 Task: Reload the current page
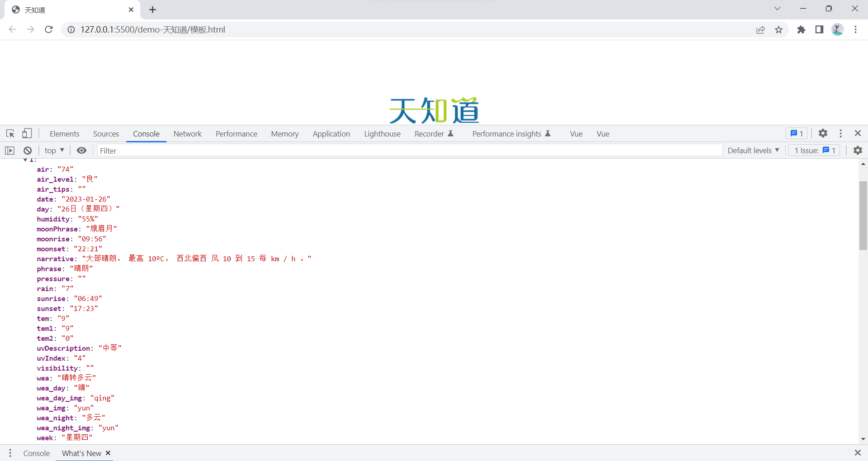48,29
